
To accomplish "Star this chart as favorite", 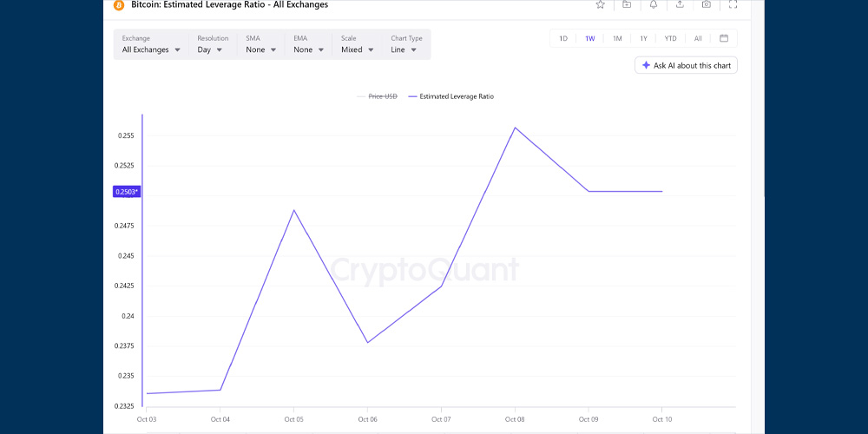I will click(x=600, y=4).
